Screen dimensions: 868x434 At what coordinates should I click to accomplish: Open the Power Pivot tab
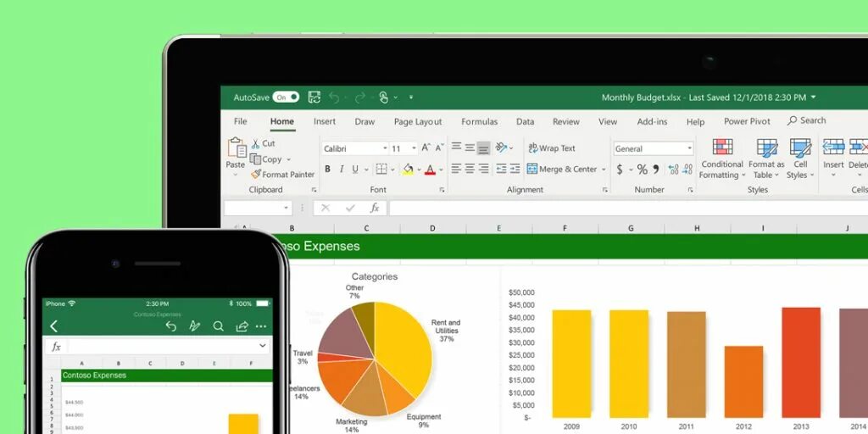747,121
